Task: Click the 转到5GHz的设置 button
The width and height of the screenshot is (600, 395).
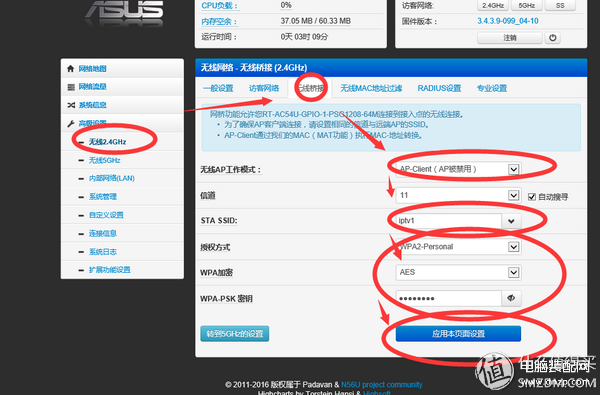Action: coord(235,334)
